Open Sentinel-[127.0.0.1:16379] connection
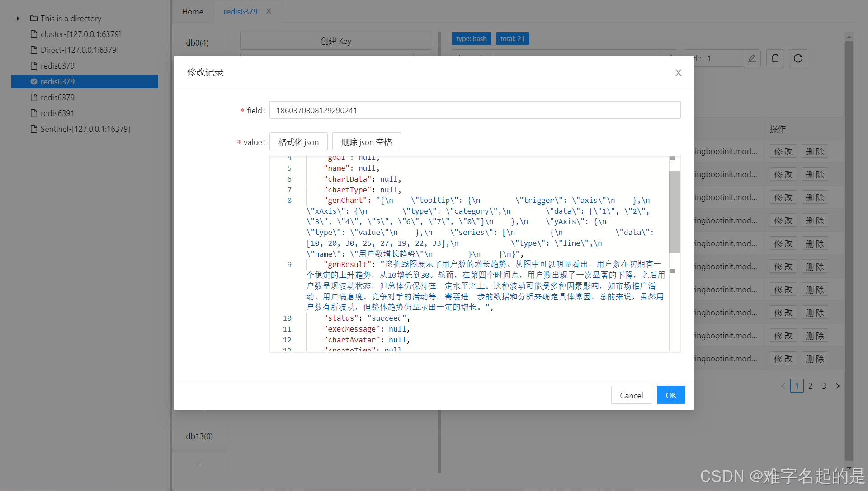Viewport: 868px width, 491px height. (x=85, y=129)
